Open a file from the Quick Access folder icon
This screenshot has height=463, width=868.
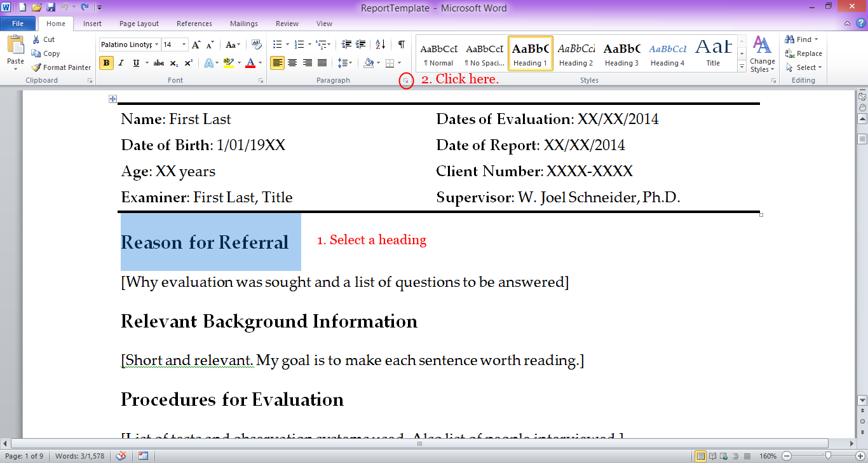36,7
